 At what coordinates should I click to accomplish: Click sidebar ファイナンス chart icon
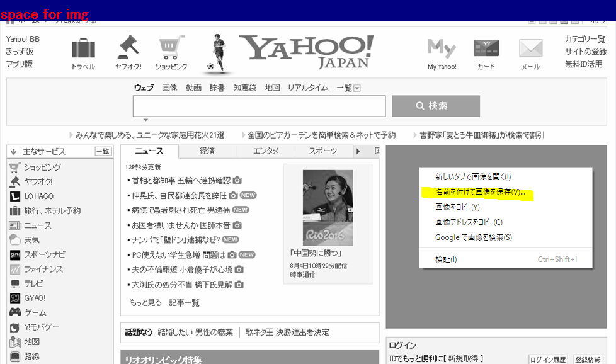(14, 270)
